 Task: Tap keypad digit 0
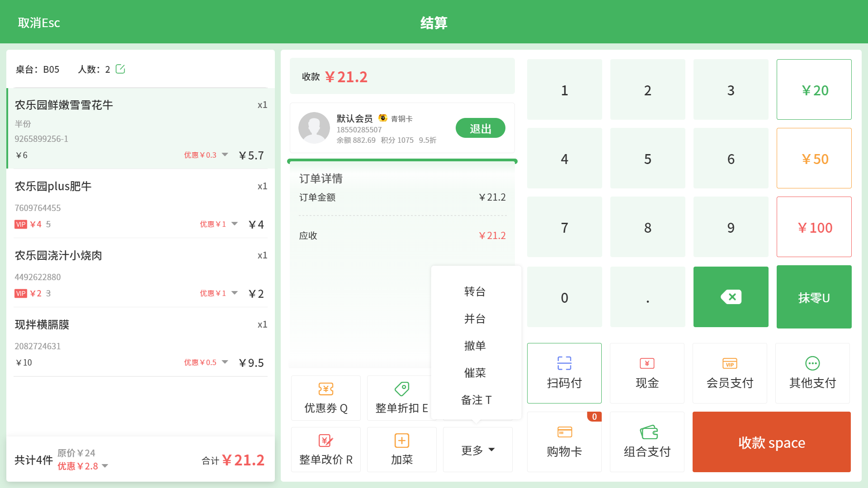[x=564, y=297]
